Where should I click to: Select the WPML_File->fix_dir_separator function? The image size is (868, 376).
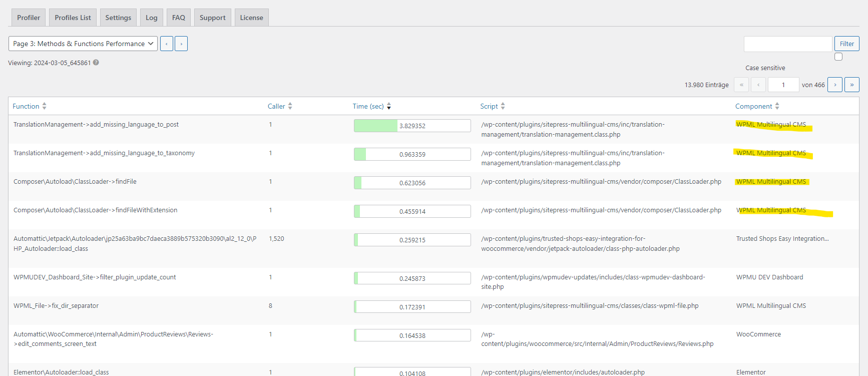[x=56, y=305]
